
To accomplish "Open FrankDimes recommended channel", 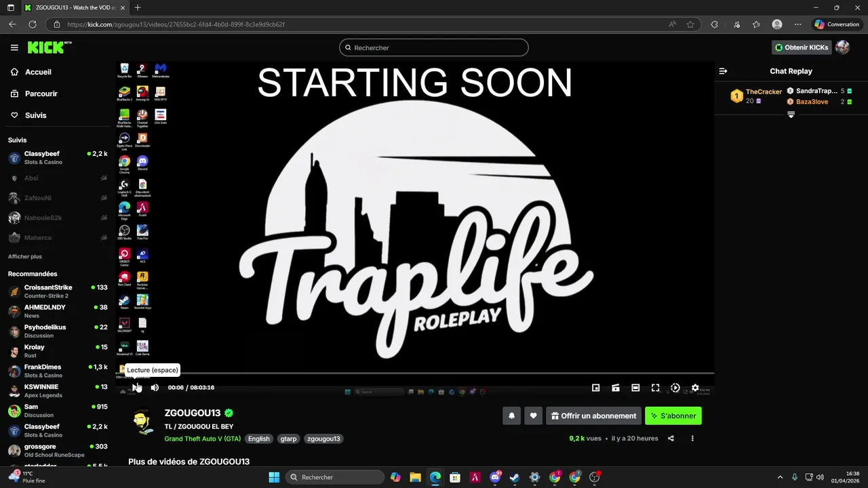I will coord(58,371).
